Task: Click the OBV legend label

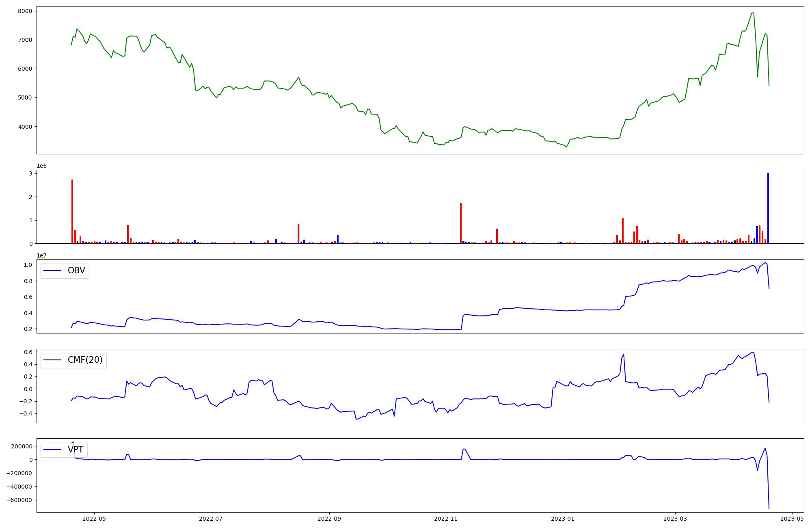Action: [76, 271]
